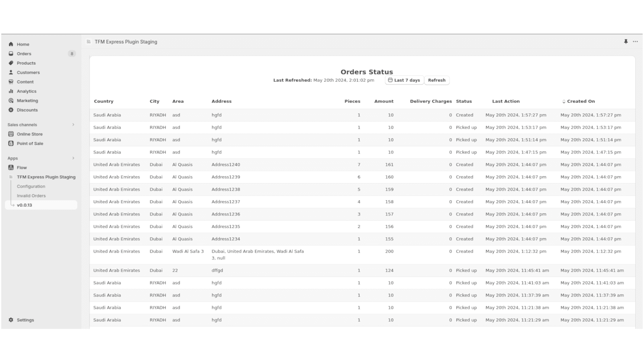
Task: Expand the Sales channels section
Action: [73, 125]
